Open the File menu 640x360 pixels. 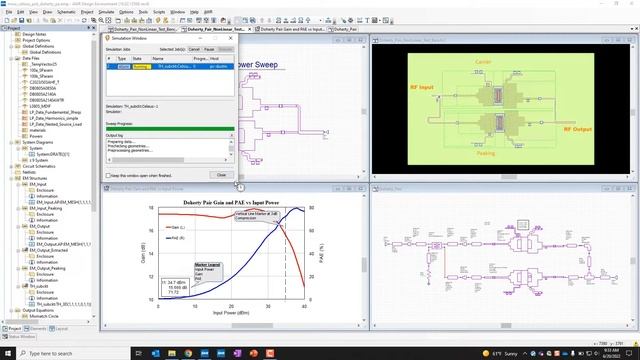[9, 12]
